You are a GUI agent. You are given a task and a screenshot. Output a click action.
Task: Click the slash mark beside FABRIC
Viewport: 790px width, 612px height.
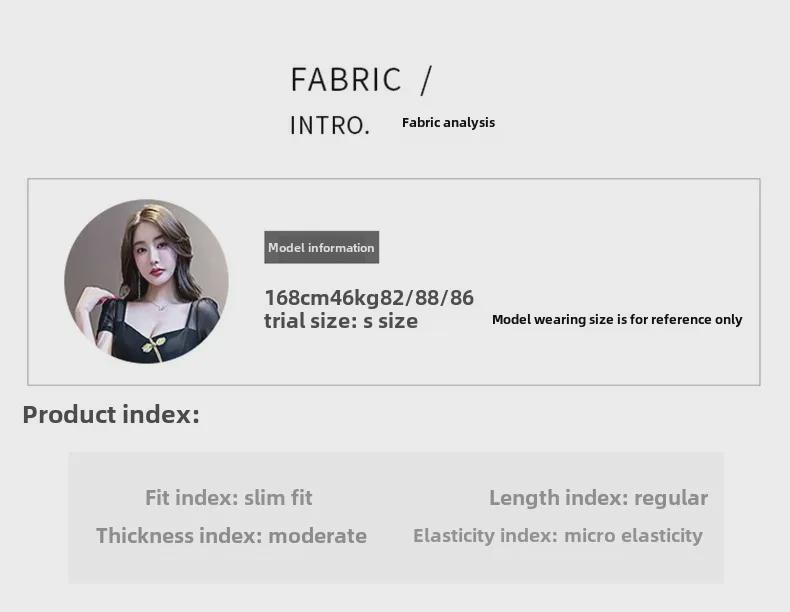pos(426,80)
